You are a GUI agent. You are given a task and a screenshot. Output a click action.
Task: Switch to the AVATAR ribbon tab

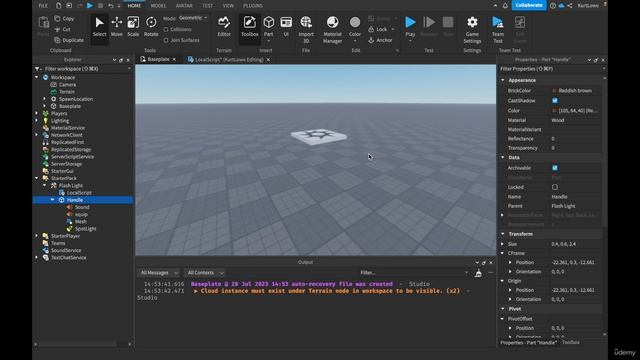[184, 6]
